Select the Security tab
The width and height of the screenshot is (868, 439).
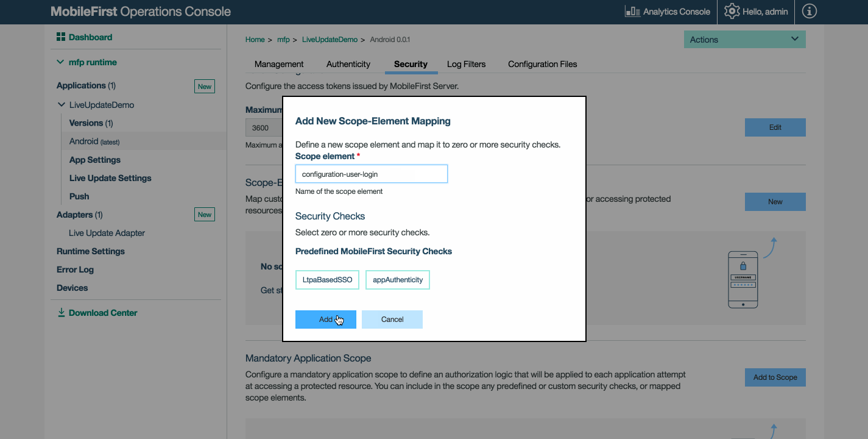coord(411,64)
